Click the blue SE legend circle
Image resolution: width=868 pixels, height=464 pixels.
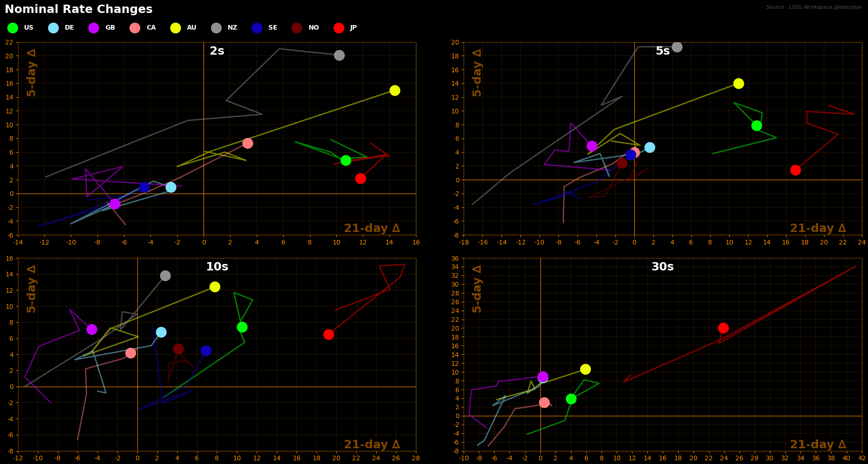tap(257, 28)
